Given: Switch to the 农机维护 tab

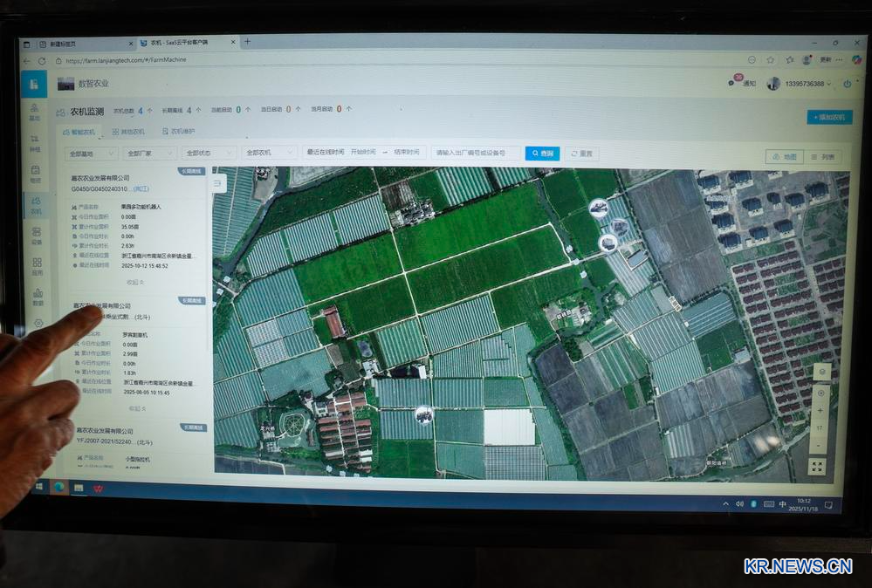Looking at the screenshot, I should click(179, 132).
